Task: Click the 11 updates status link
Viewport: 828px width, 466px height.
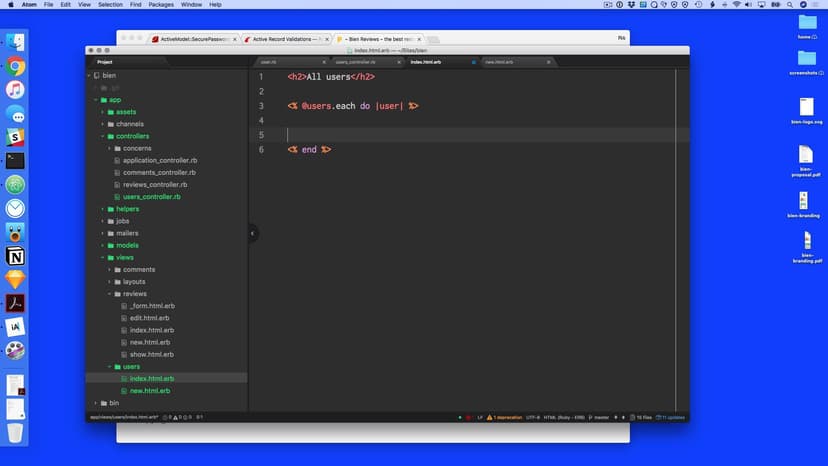Action: 672,417
